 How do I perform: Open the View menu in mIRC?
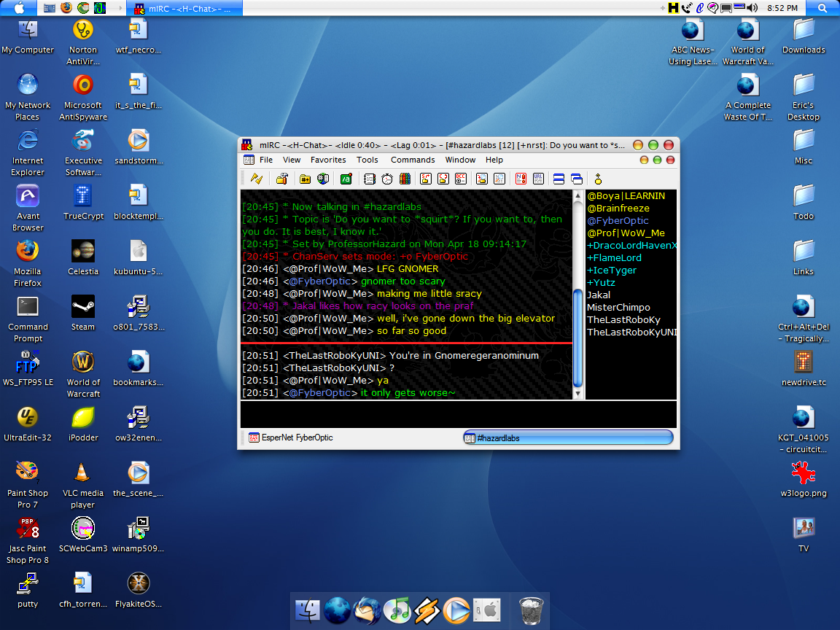click(292, 160)
